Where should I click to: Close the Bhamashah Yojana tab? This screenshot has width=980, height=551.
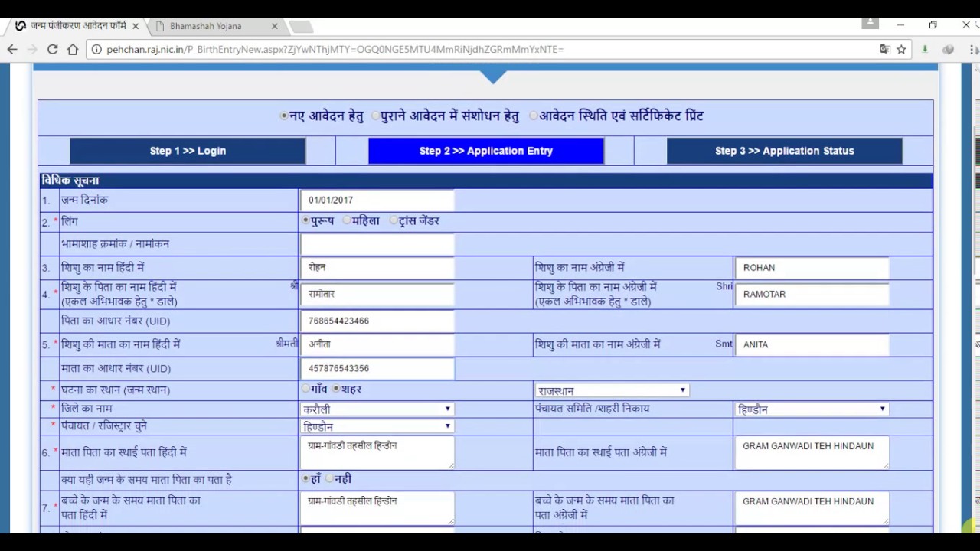pos(275,26)
